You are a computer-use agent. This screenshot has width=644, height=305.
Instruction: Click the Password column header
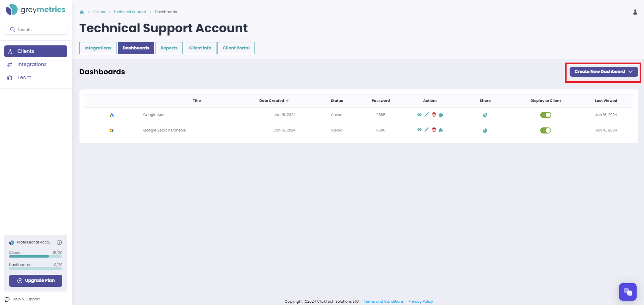[x=381, y=101]
